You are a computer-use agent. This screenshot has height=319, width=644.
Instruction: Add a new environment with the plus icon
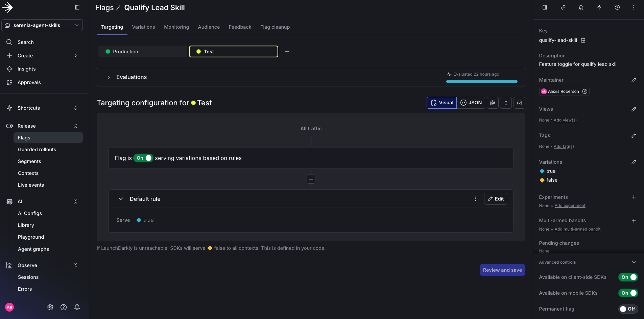point(287,52)
